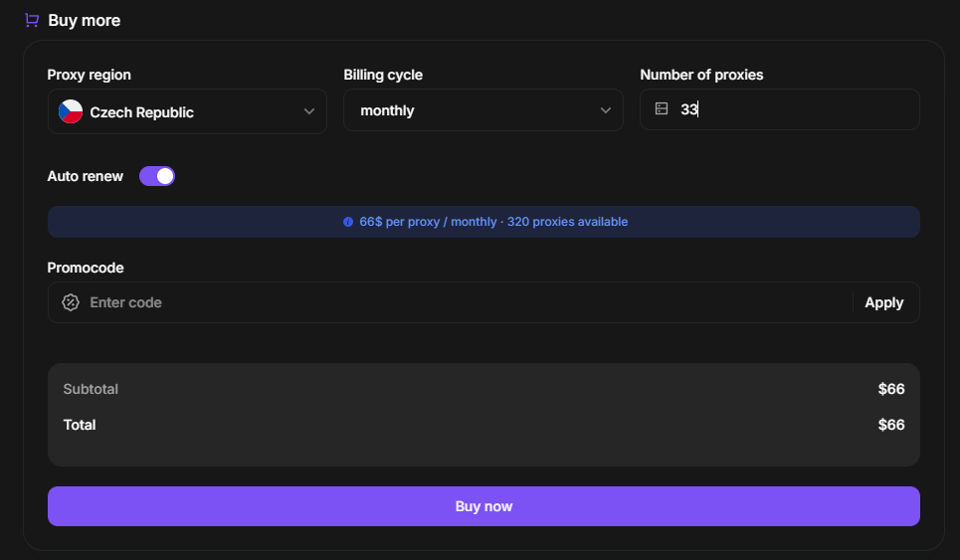Click into the Enter code promocode field
Viewport: 960px width, 560px height.
coord(458,302)
